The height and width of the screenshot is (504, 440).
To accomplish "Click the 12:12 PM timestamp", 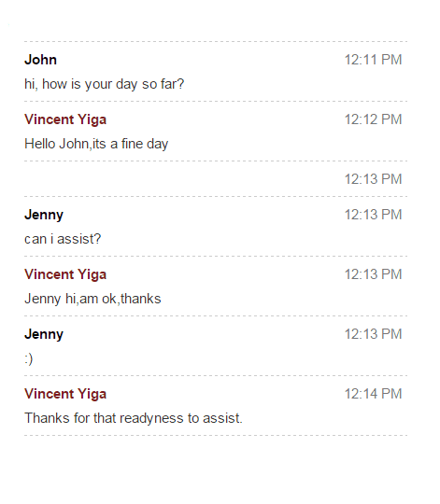I will click(x=373, y=119).
